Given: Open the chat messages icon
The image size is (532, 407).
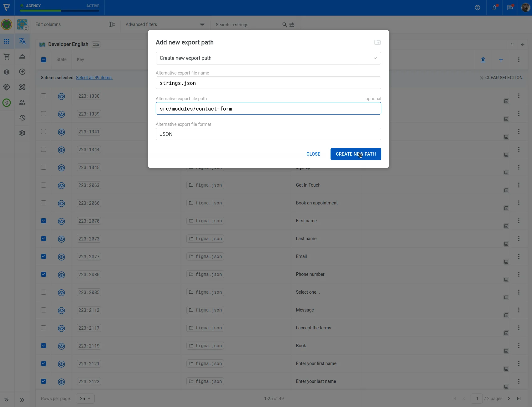Looking at the screenshot, I should 510,8.
